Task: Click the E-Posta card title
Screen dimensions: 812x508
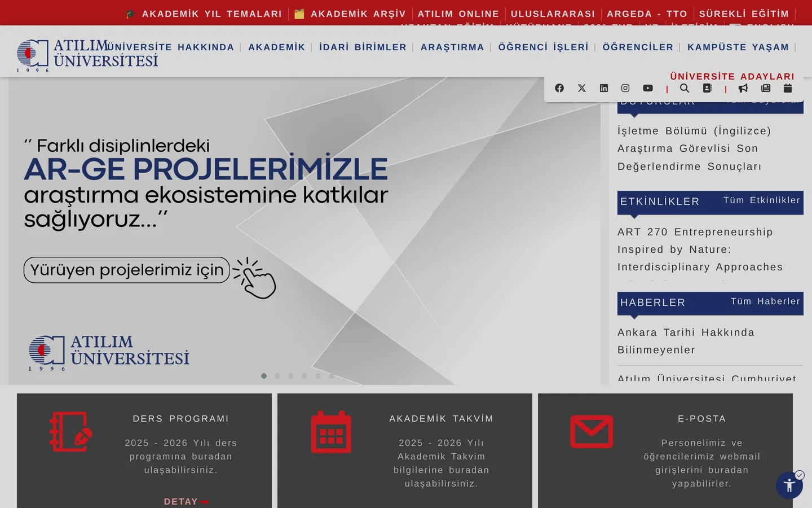Action: pos(702,419)
